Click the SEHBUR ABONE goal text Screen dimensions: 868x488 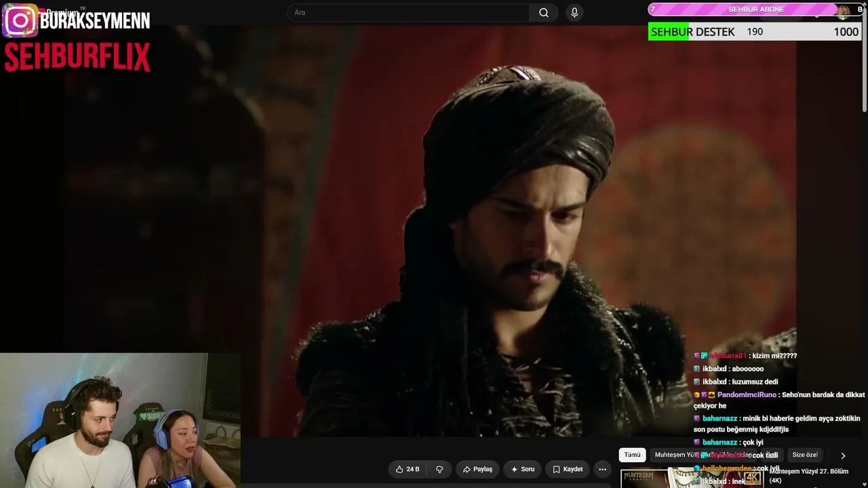coord(756,9)
